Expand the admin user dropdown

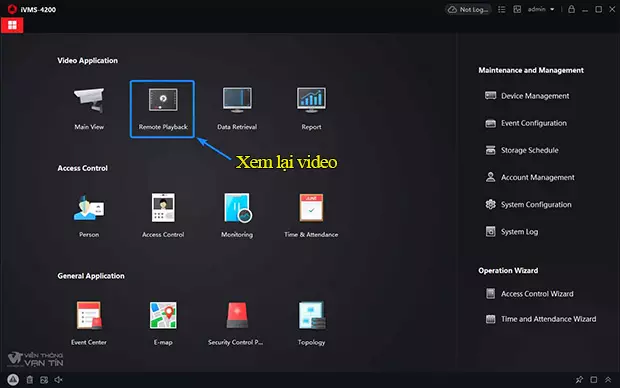(x=541, y=9)
